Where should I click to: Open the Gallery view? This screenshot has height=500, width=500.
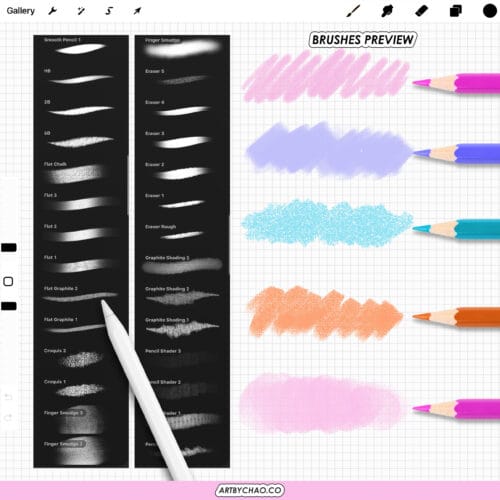click(x=21, y=11)
